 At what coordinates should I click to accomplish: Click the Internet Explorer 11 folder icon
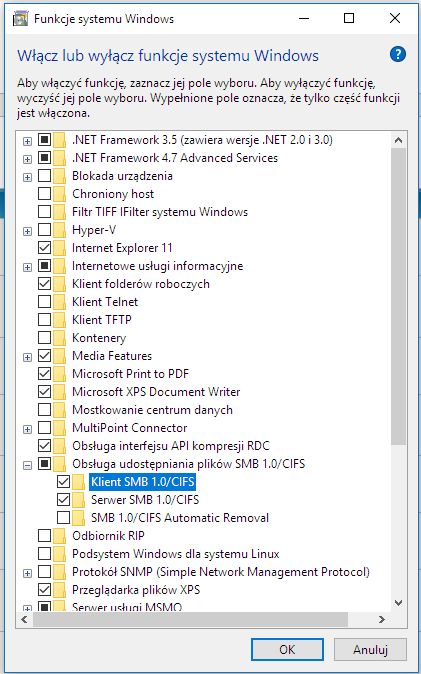pos(59,248)
